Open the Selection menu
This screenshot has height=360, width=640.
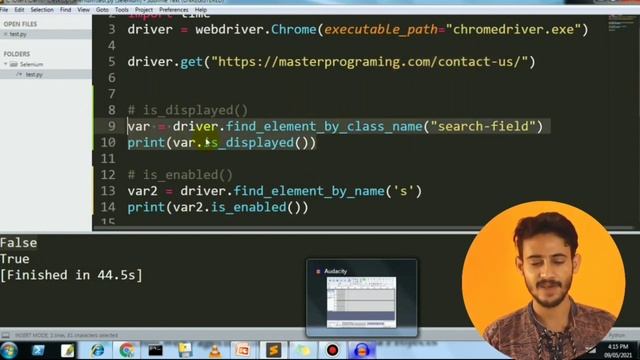[x=42, y=9]
